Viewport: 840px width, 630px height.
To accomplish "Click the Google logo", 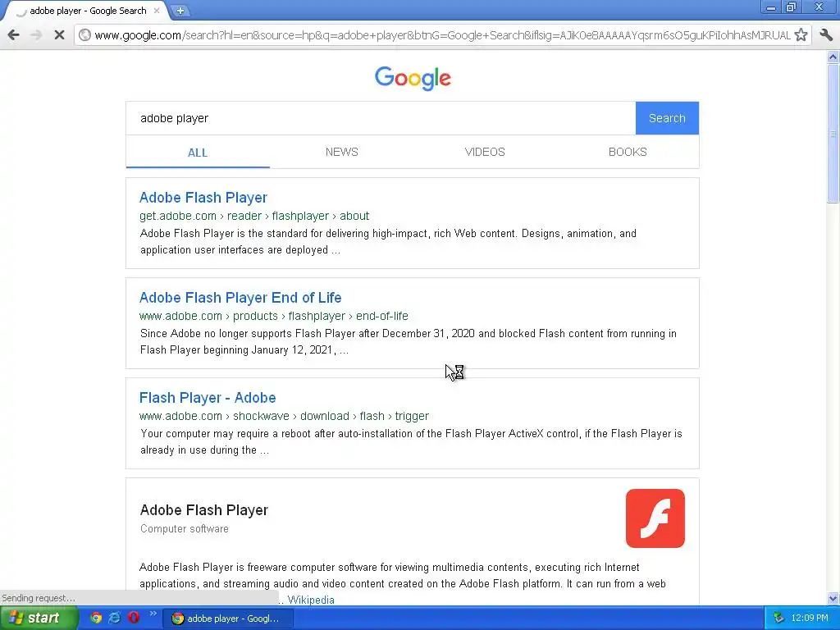I will coord(413,79).
